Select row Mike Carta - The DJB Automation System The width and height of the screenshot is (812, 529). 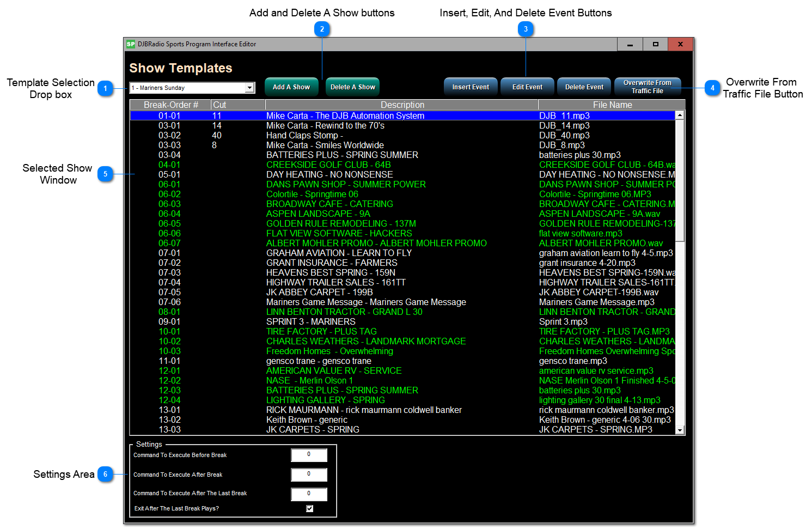point(403,115)
